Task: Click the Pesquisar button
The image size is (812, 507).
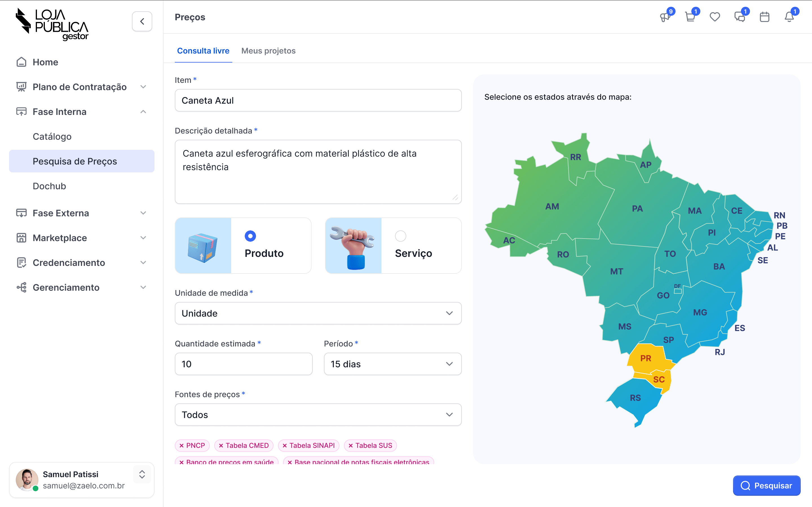Action: [x=766, y=486]
